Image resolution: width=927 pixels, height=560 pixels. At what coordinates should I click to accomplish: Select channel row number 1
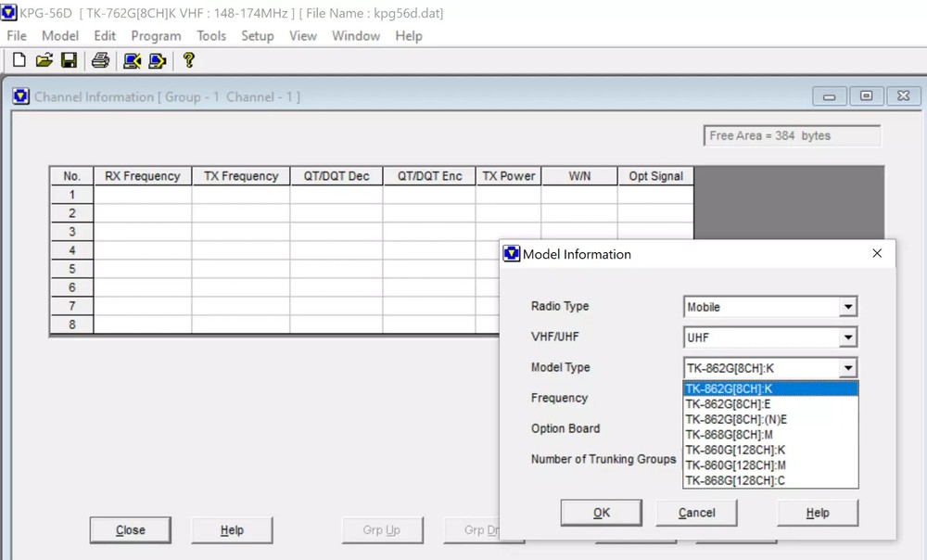(x=72, y=195)
